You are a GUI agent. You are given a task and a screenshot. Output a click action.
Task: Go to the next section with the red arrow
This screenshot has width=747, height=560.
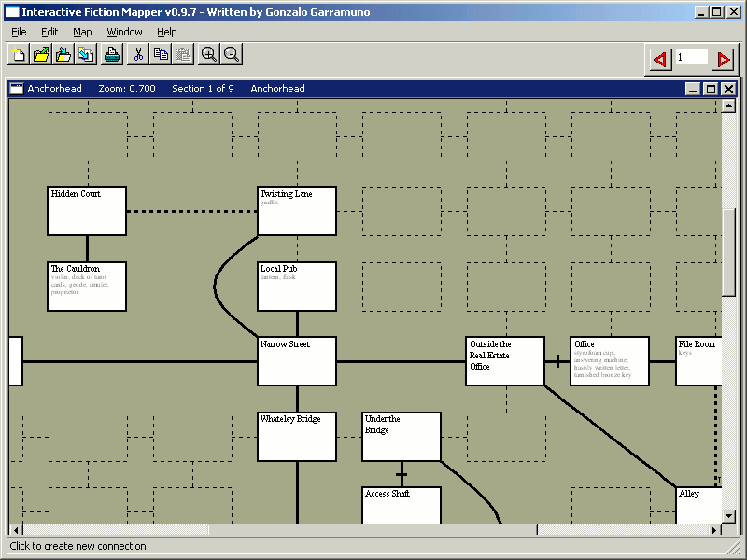pyautogui.click(x=721, y=58)
